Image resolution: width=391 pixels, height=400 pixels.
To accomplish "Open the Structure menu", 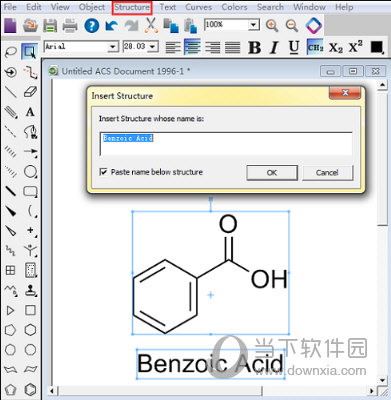I will coord(132,7).
